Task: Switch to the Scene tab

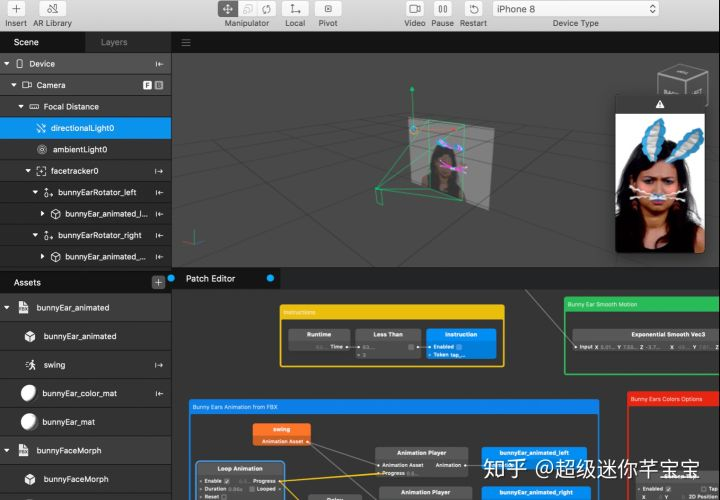Action: coord(26,42)
